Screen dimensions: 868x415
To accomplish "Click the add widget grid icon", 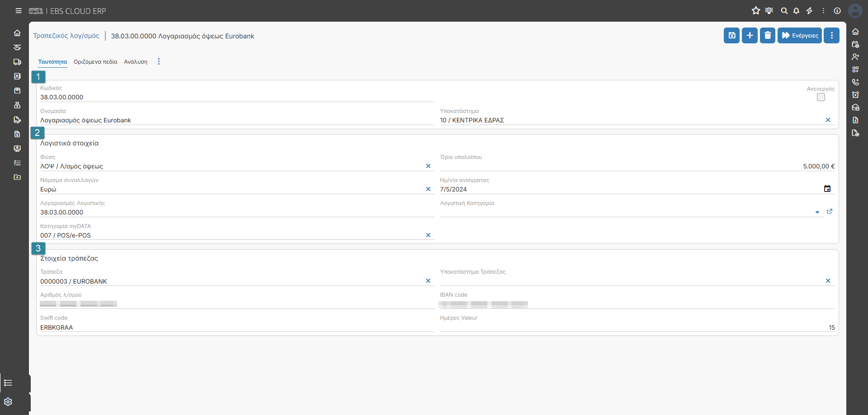I will 855,70.
